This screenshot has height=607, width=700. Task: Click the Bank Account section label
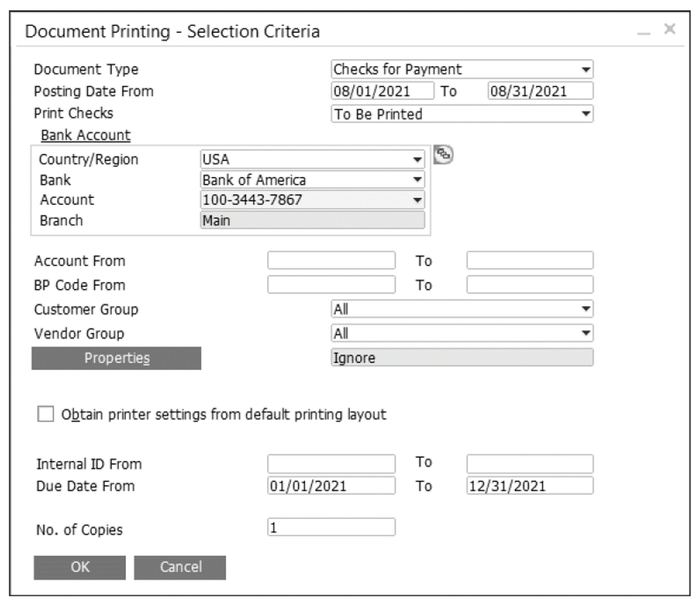coord(84,135)
